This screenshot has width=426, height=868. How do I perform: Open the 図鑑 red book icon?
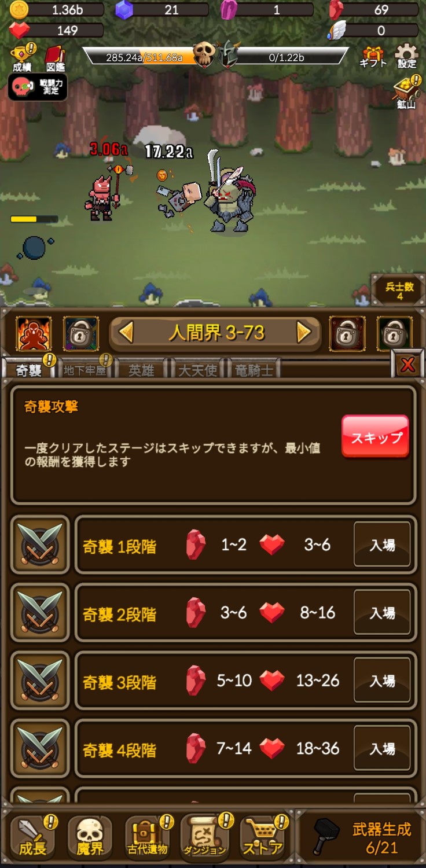[55, 58]
